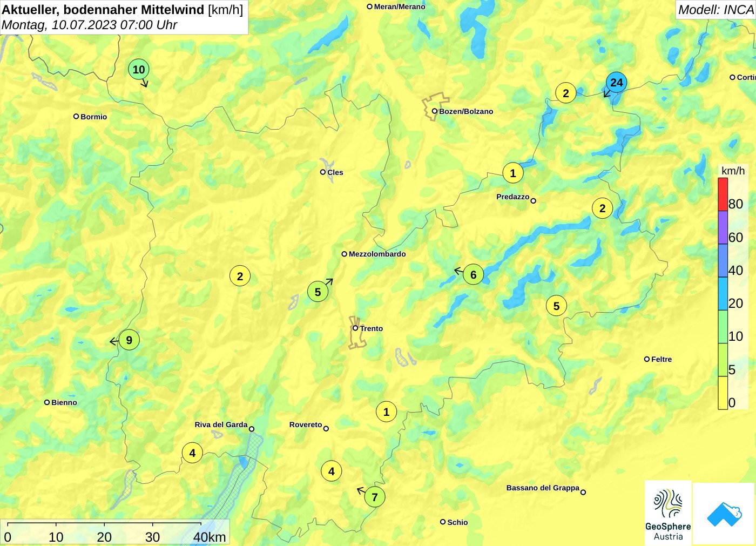Click the '20' scale bar label

point(104,537)
